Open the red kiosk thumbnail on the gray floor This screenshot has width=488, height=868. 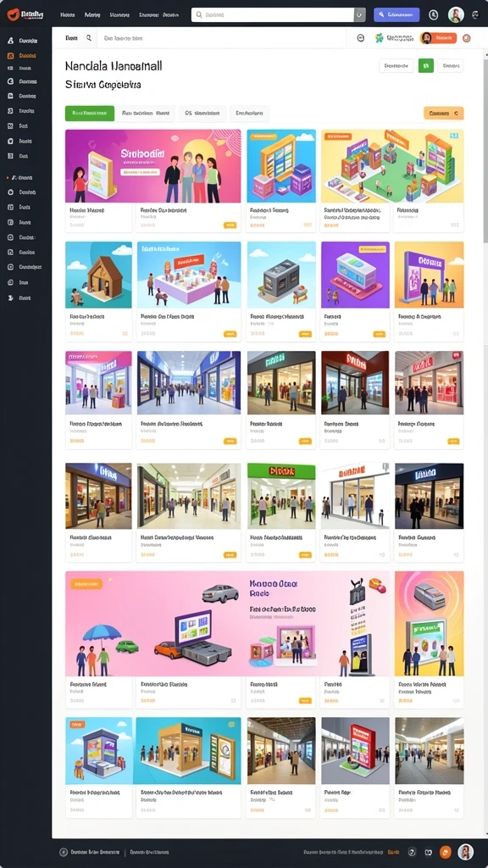355,751
